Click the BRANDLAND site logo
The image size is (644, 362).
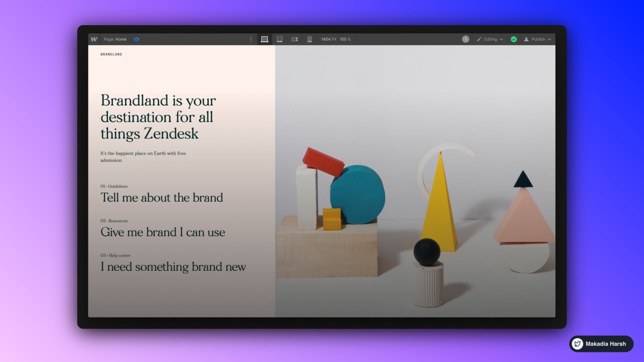(111, 54)
